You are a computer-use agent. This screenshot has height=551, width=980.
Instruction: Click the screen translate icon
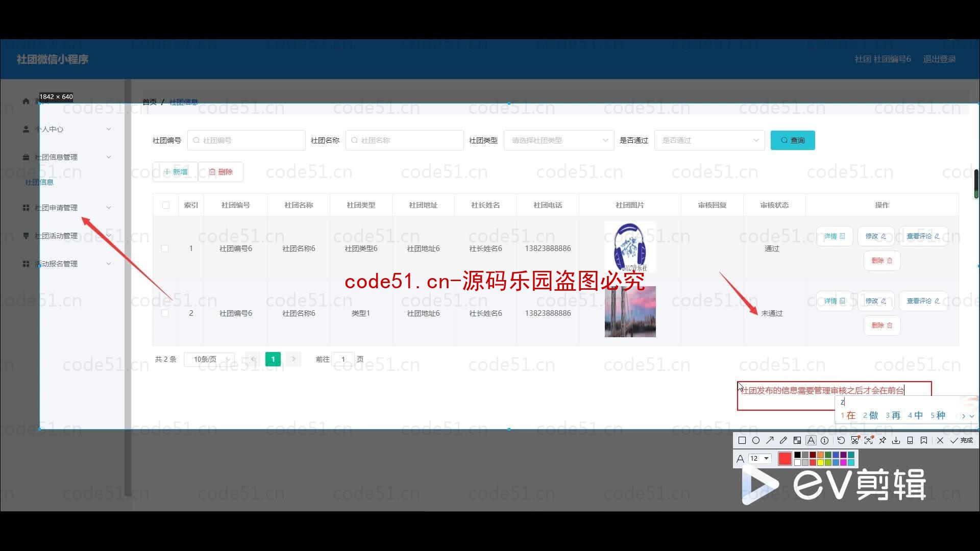[x=869, y=440]
